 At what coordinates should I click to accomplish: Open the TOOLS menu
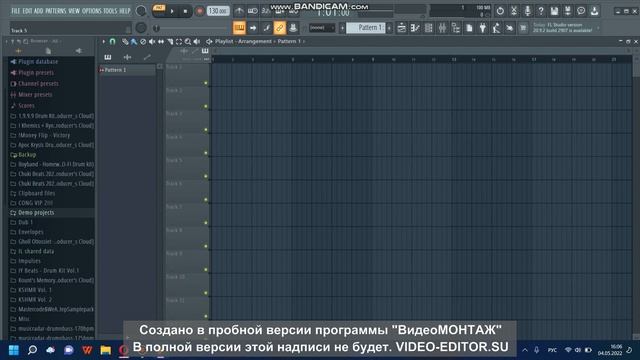pyautogui.click(x=110, y=11)
